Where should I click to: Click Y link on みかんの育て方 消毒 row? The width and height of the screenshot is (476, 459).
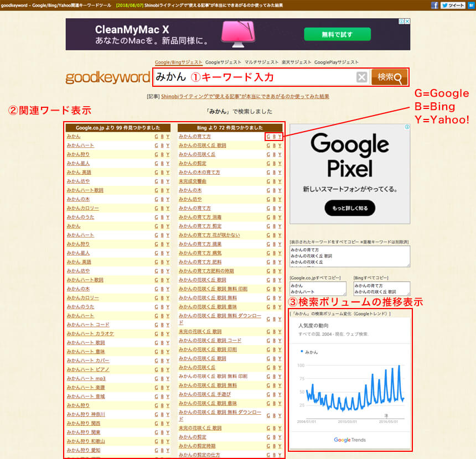280,217
